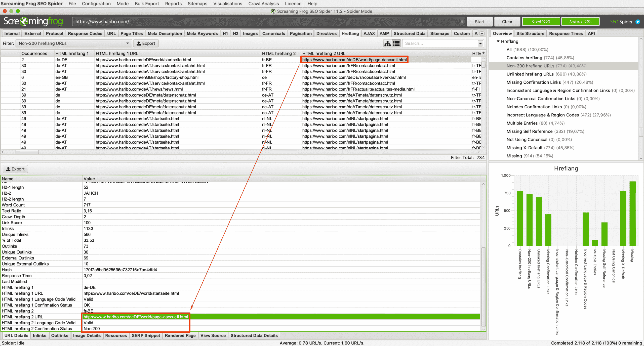The height and width of the screenshot is (346, 644).
Task: Switch to the Response Codes tab
Action: (85, 33)
